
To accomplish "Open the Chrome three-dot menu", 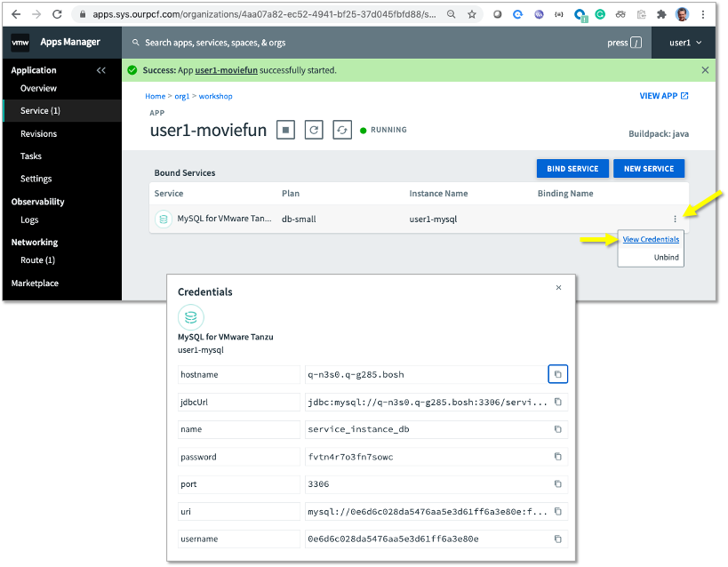I will 703,14.
